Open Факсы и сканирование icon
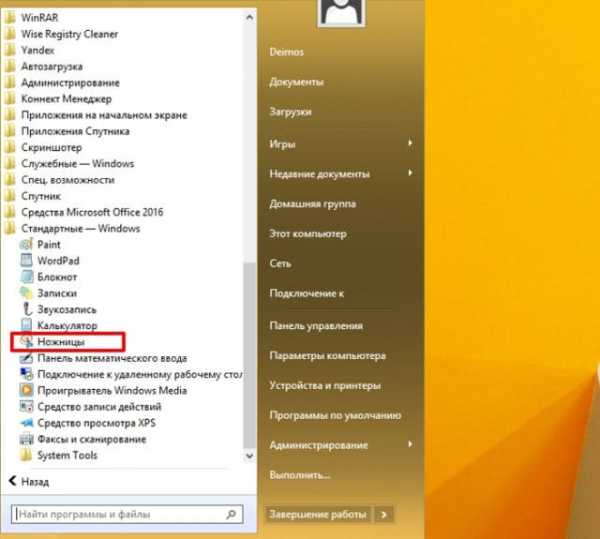The image size is (600, 539). click(26, 439)
